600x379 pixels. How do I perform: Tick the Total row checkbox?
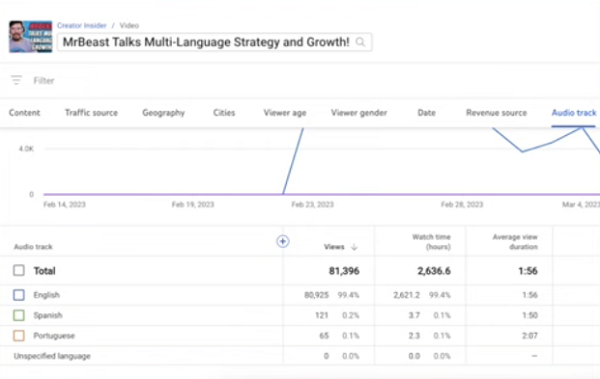point(19,270)
